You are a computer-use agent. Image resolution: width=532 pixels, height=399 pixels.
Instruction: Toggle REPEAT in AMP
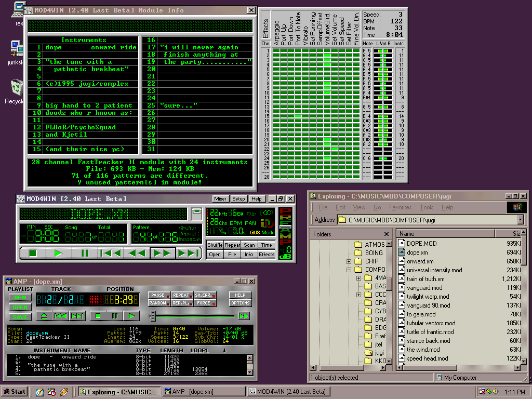pos(182,295)
